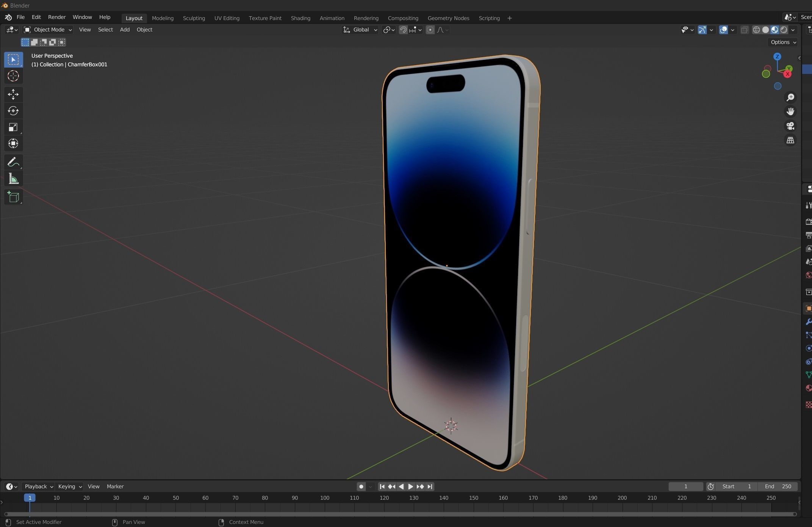Click the red X axis on gizmo
The image size is (812, 527).
click(788, 74)
